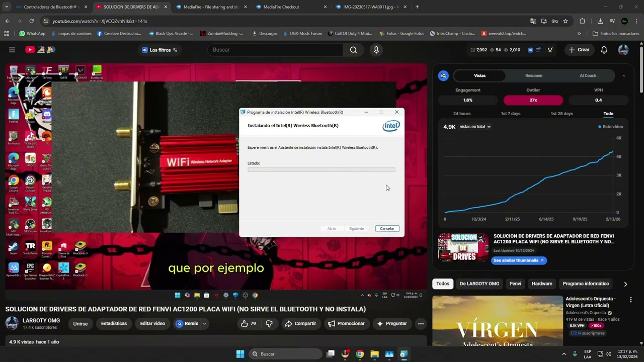The image size is (644, 362).
Task: Switch to the Resumen tab in vidIQ
Action: tap(534, 75)
